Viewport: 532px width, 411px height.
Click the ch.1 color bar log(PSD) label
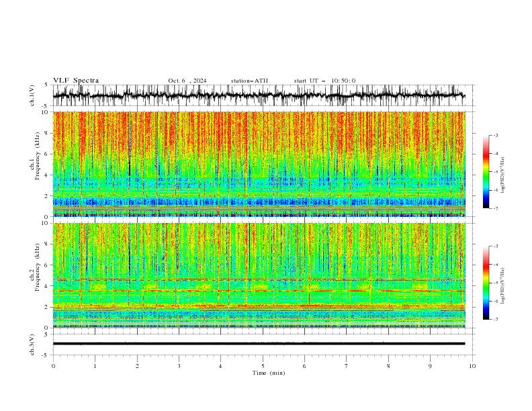point(503,175)
